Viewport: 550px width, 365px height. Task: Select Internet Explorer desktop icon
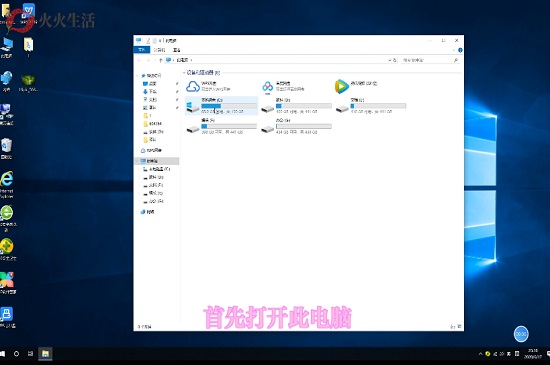7,184
